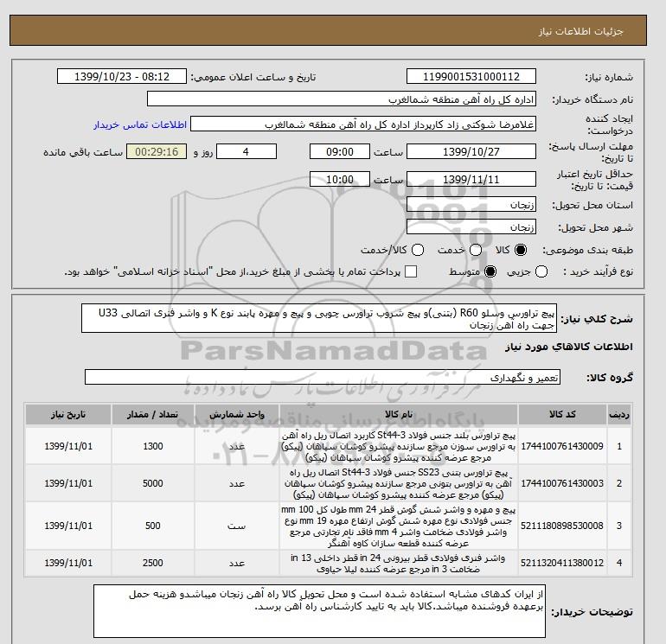Click the کد کالا column header
This screenshot has height=644, width=666.
(562, 414)
